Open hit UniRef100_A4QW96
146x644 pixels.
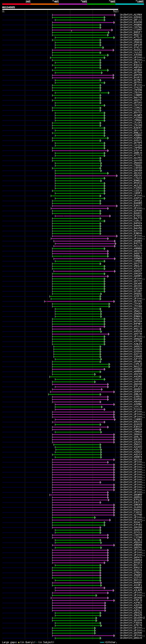[x=131, y=25]
